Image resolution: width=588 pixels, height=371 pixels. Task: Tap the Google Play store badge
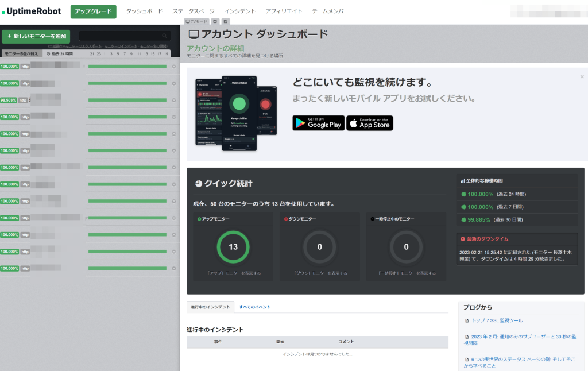click(318, 123)
